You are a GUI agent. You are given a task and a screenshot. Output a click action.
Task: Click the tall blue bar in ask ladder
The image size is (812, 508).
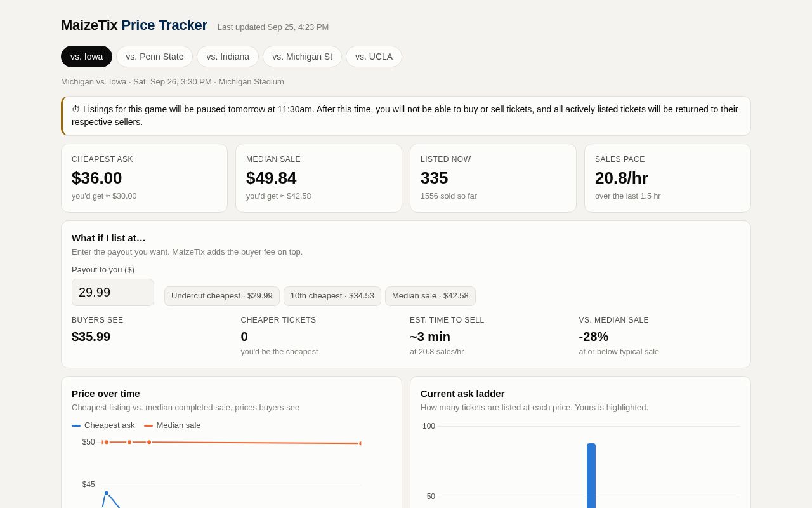coord(591,476)
